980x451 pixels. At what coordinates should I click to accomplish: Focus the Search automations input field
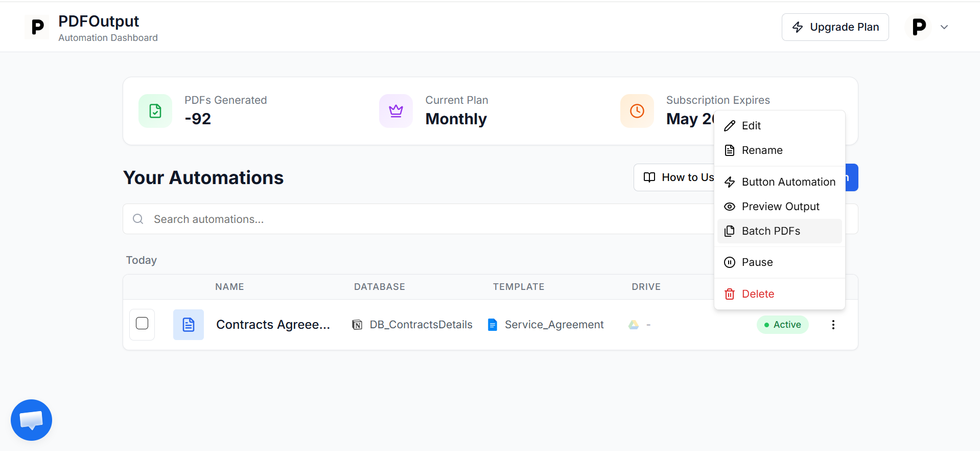pos(419,219)
